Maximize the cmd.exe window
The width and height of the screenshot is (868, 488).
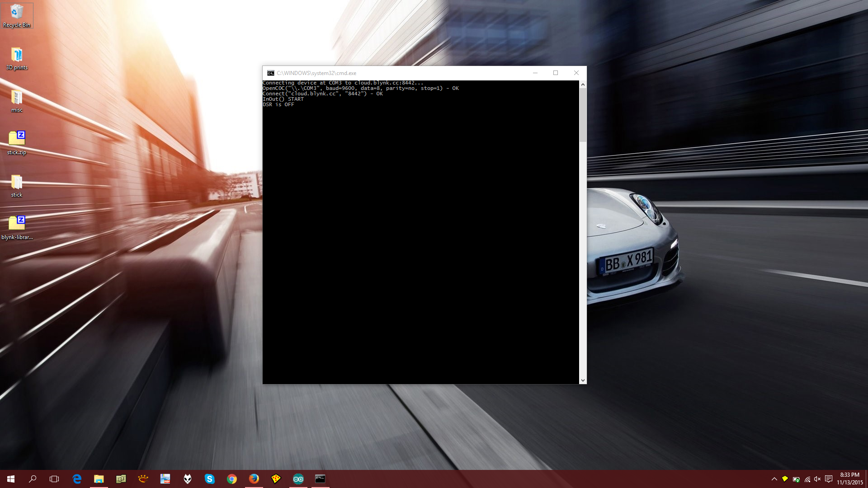coord(556,73)
